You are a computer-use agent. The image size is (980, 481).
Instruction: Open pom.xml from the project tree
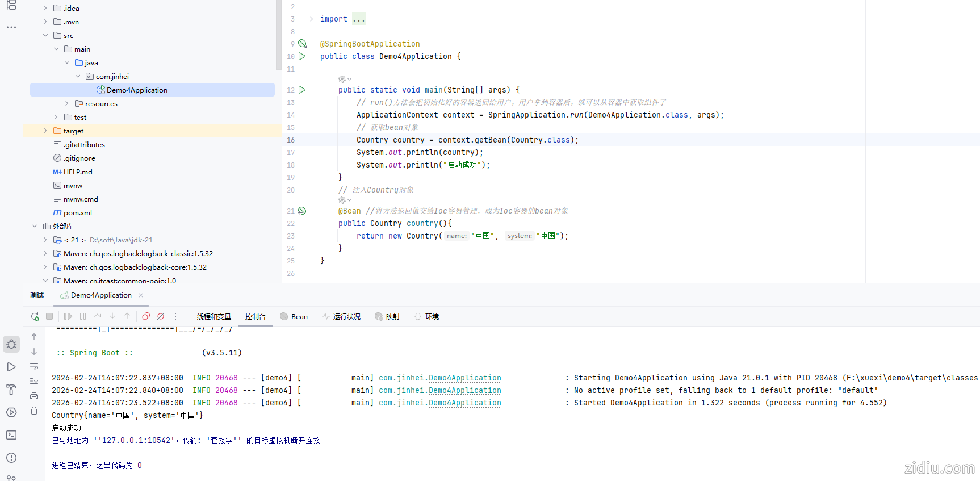coord(77,212)
